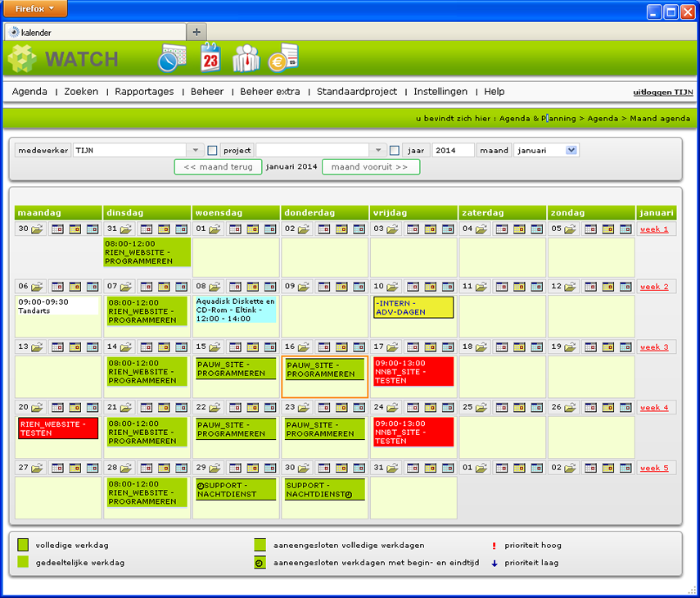700x598 pixels.
Task: Open the week 3 link
Action: (654, 347)
